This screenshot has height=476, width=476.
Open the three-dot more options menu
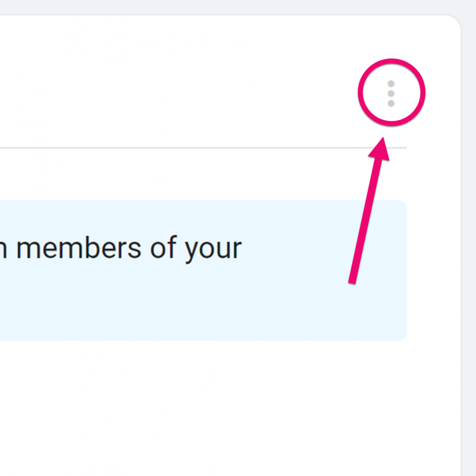[x=391, y=93]
